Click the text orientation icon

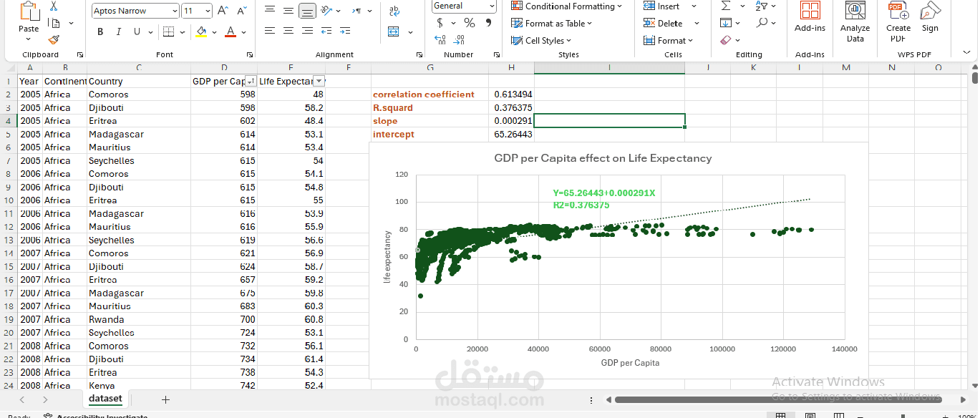326,10
